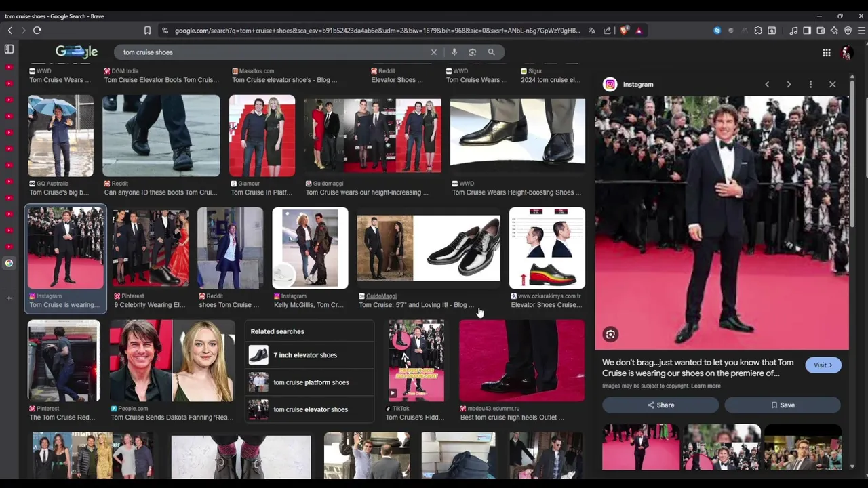Open the Glamour red carpet image result

coord(262,136)
